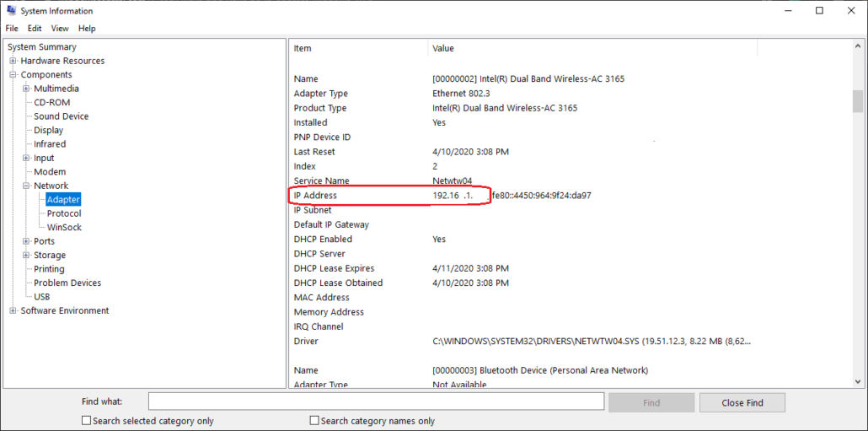Toggle Search selected category only checkbox
The width and height of the screenshot is (868, 431).
pos(86,421)
